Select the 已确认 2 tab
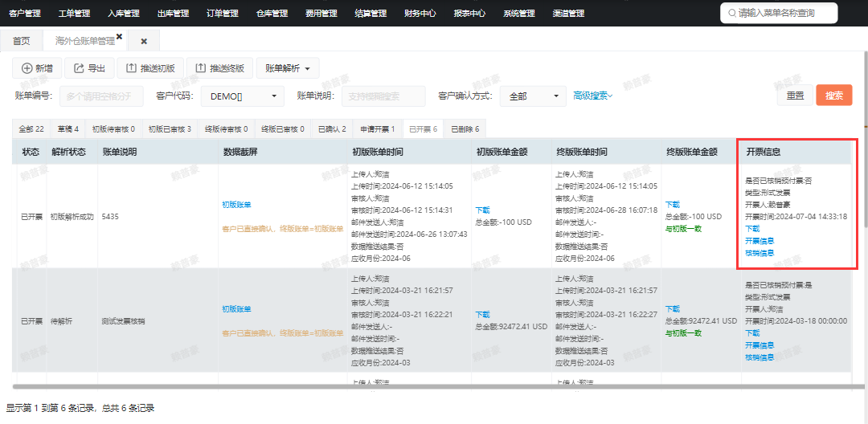This screenshot has height=424, width=868. pos(332,128)
